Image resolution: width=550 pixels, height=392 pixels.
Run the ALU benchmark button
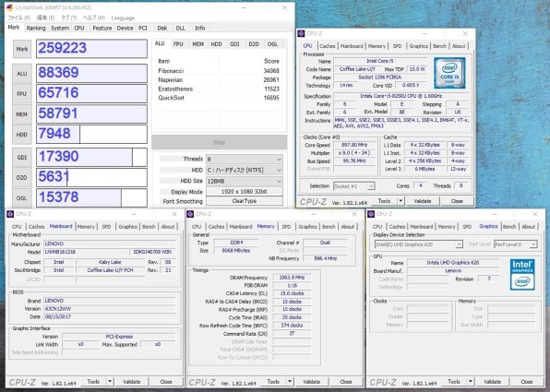(22, 73)
